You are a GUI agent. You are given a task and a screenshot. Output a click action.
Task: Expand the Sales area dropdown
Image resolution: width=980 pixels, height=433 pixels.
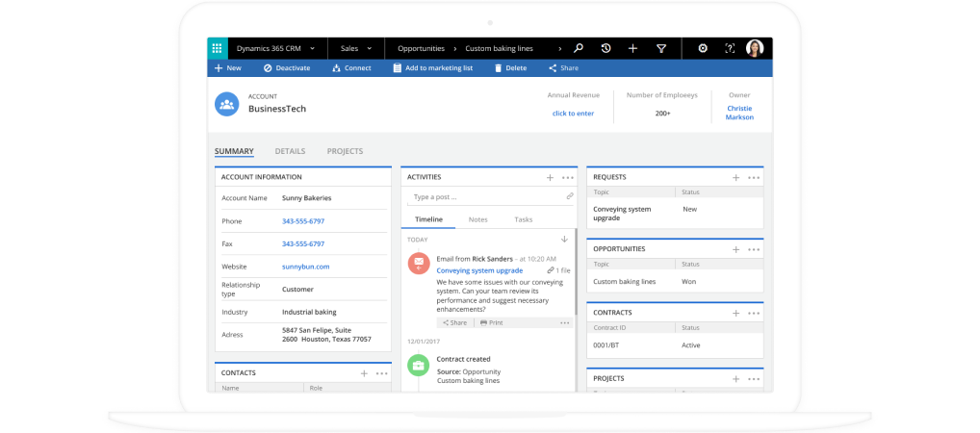[x=370, y=49]
